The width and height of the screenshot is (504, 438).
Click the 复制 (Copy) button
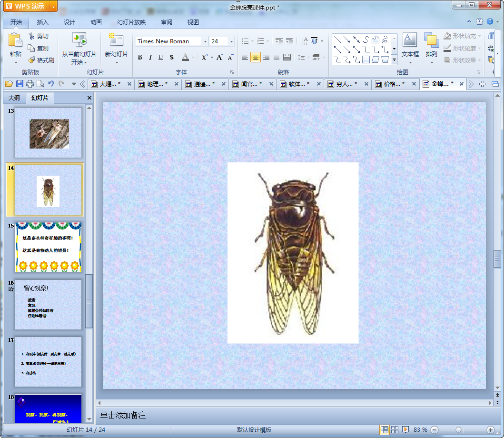coord(38,48)
